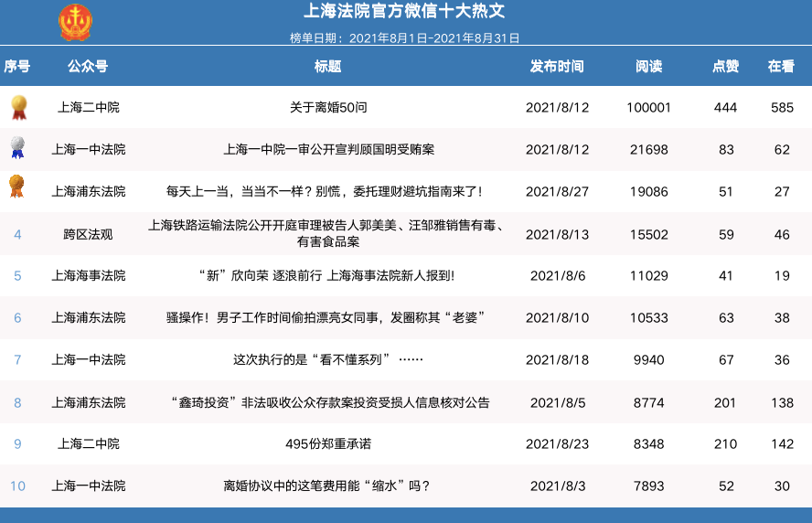Viewport: 812px width, 523px height.
Task: Click read count 7893
Action: coord(649,486)
